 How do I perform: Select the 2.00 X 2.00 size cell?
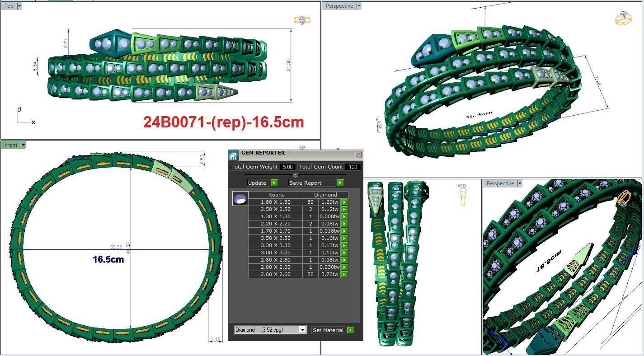pyautogui.click(x=276, y=267)
